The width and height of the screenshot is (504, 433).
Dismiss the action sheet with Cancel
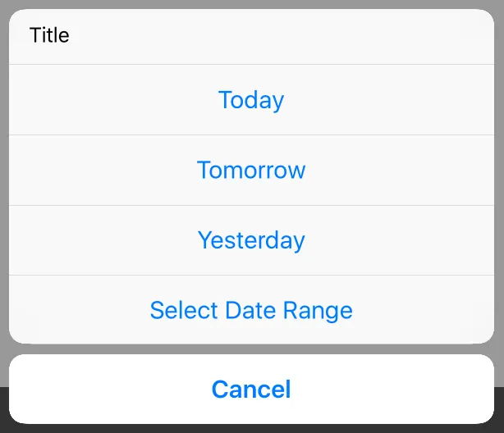tap(251, 389)
